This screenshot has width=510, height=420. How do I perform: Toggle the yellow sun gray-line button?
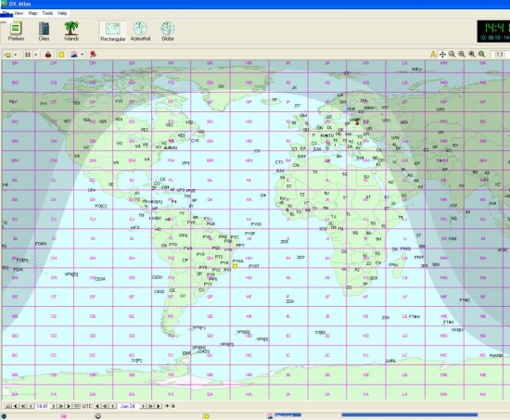point(61,55)
